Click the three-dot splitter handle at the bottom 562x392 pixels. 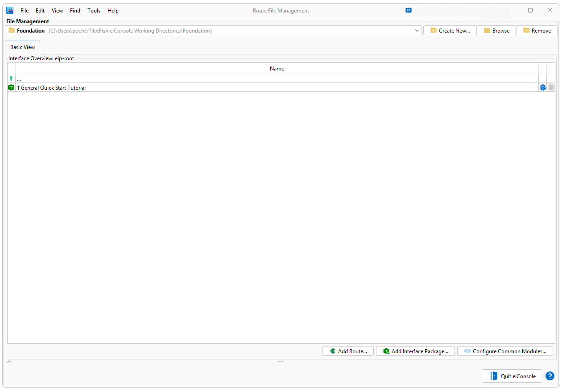coord(281,361)
